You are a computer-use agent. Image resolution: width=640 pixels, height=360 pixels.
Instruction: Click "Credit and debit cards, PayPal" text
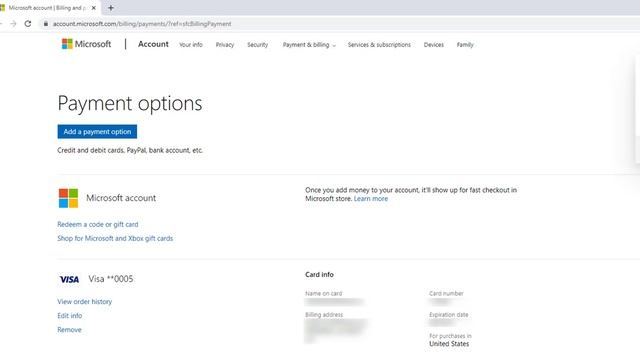click(x=102, y=150)
